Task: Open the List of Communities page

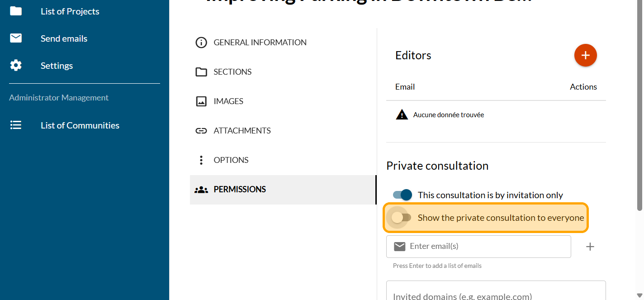Action: tap(80, 125)
